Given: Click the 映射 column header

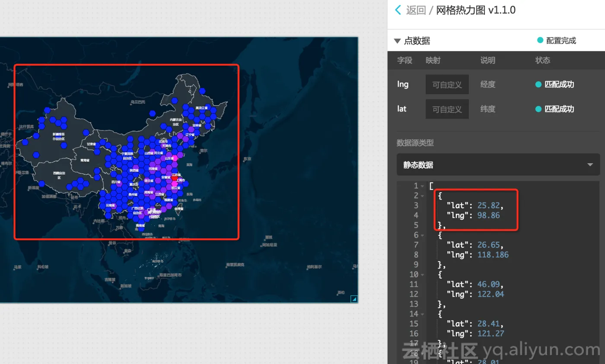Looking at the screenshot, I should coord(433,60).
